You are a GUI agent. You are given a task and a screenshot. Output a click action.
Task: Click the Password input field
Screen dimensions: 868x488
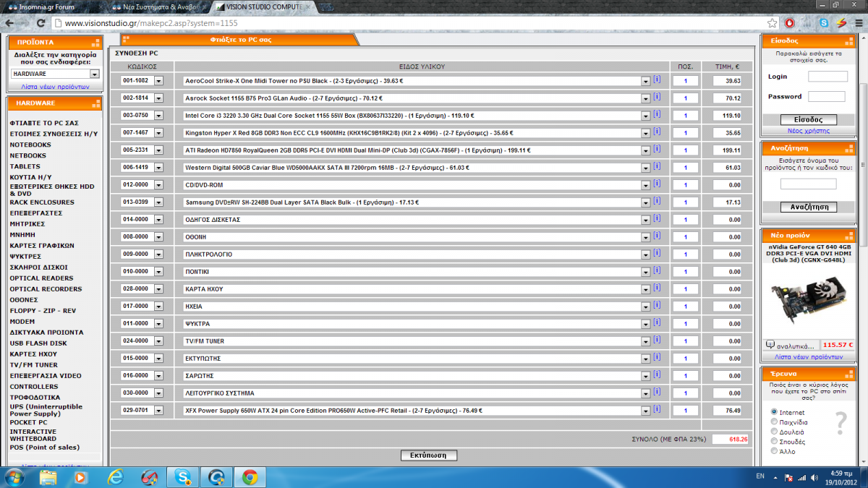click(x=826, y=96)
